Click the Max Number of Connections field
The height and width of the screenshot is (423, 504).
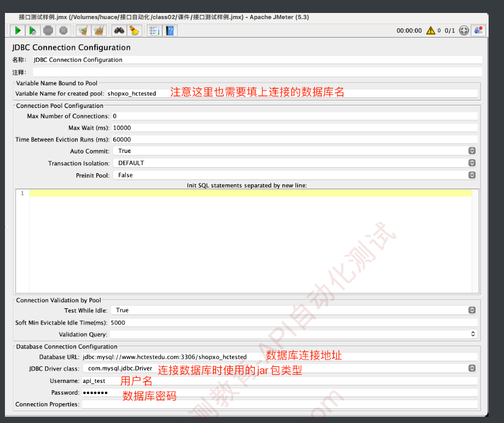pos(294,116)
